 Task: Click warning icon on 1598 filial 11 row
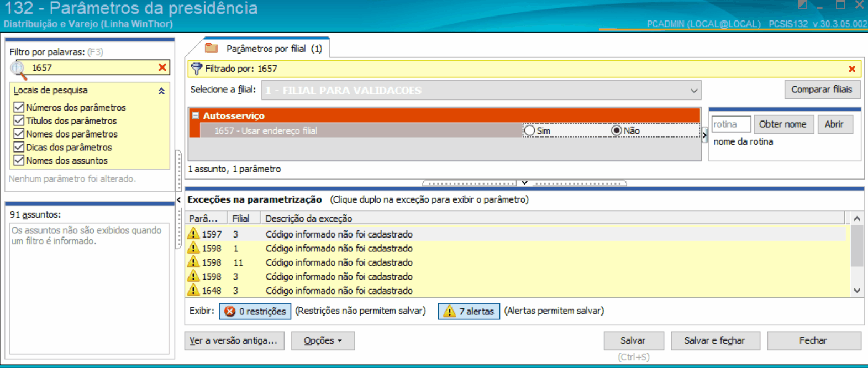tap(193, 262)
